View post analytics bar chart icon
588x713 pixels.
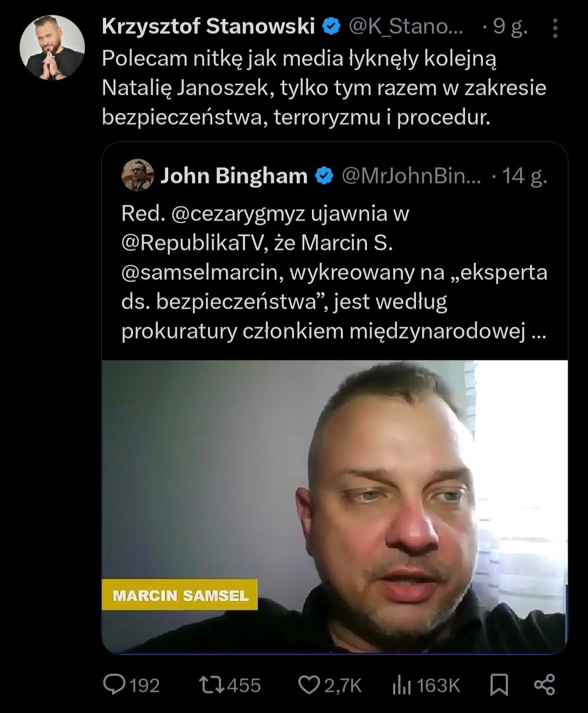click(402, 685)
